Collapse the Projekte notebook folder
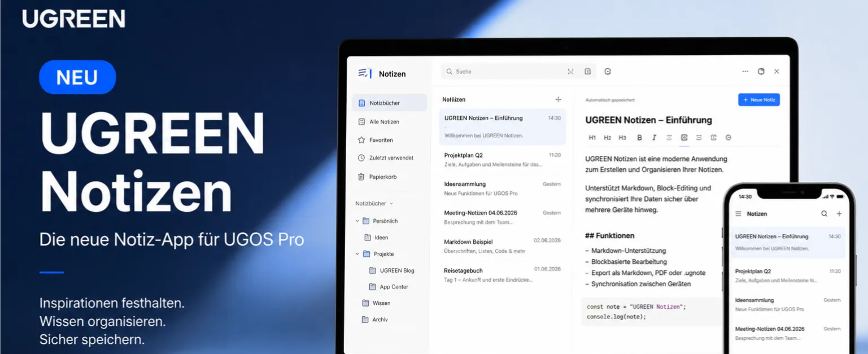 click(357, 254)
